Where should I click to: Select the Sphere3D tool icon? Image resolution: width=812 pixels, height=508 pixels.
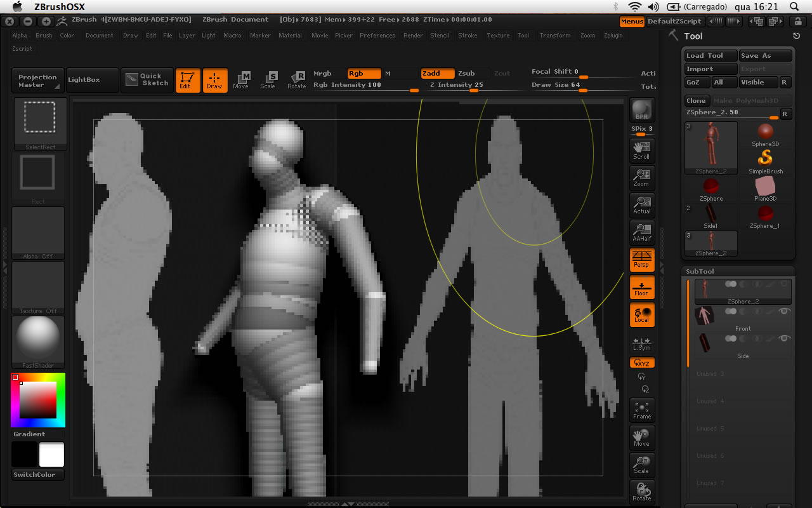click(765, 135)
